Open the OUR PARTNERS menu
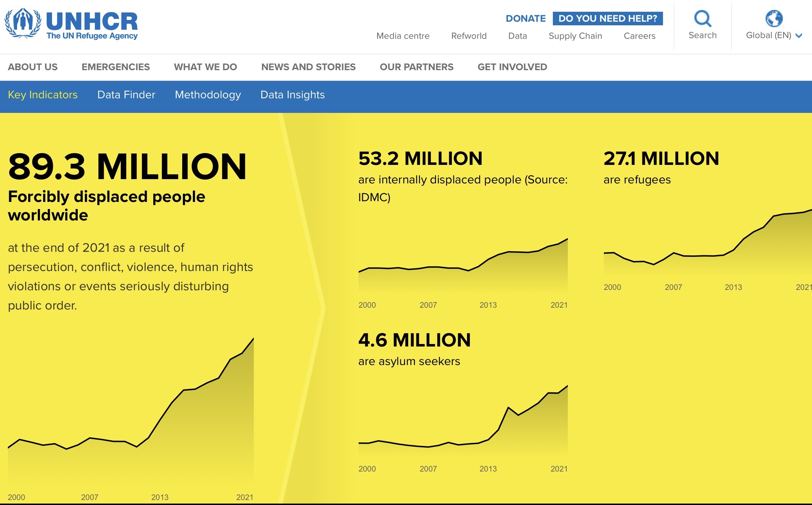Viewport: 812px width, 505px height. [416, 67]
